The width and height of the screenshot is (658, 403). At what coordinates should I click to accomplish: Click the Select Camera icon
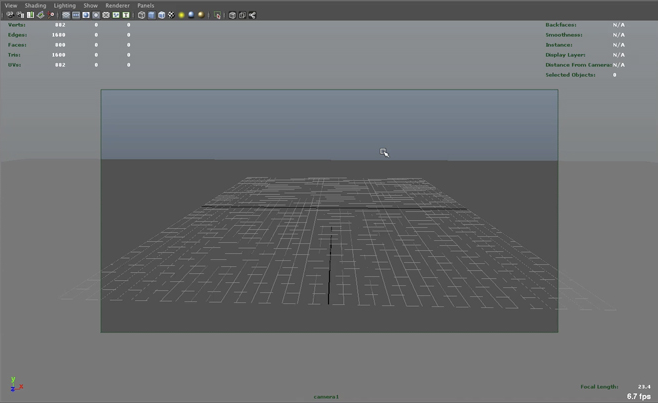click(x=9, y=15)
